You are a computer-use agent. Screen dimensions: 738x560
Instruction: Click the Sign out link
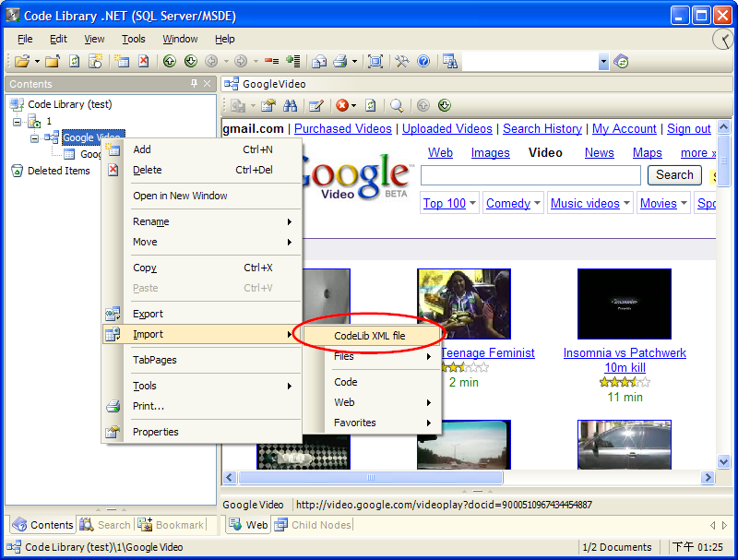click(688, 128)
